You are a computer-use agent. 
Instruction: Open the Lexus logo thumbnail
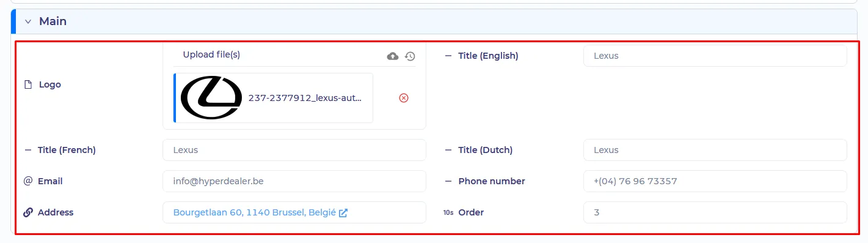(211, 98)
